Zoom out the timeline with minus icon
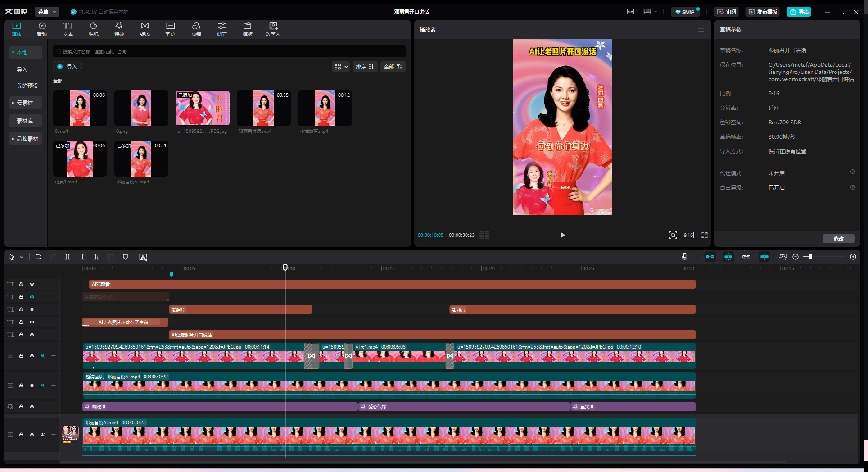 [796, 257]
